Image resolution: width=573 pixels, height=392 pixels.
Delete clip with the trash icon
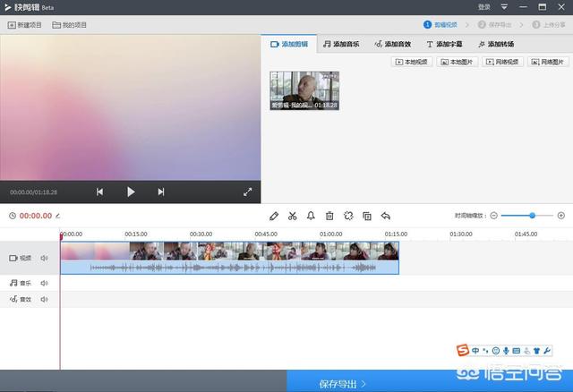329,216
